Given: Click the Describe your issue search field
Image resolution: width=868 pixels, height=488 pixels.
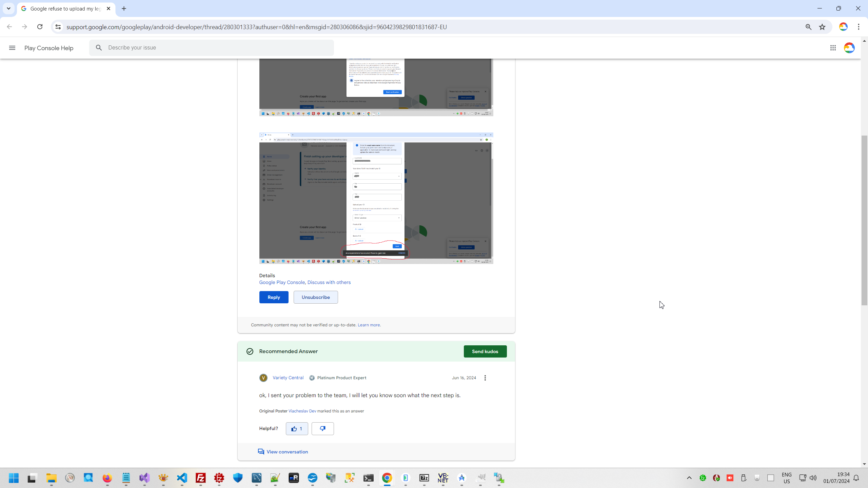Looking at the screenshot, I should coord(217,48).
